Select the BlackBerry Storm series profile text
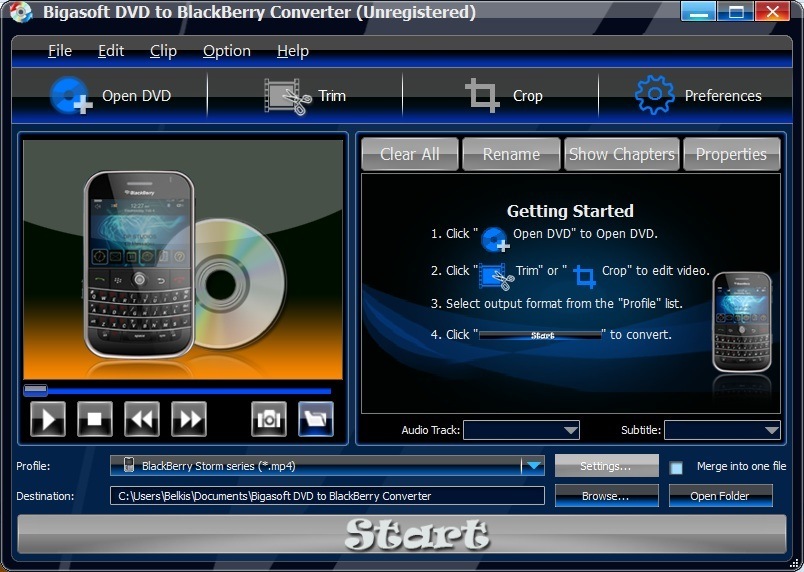 [x=218, y=466]
